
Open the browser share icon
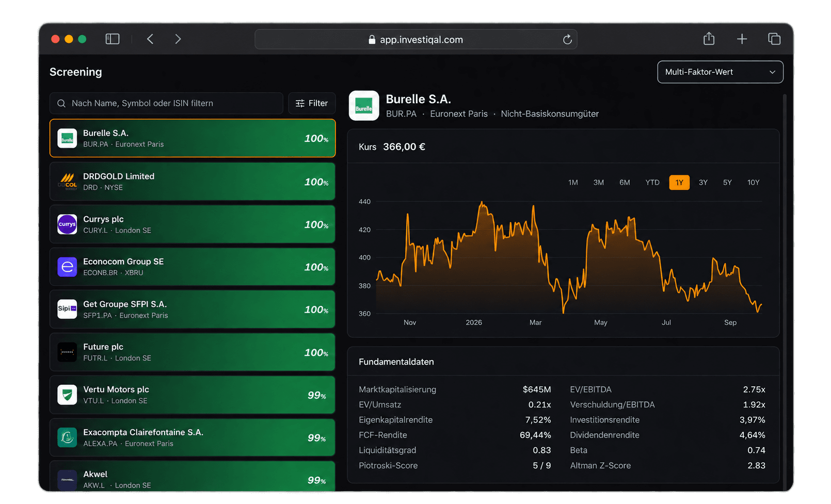(709, 39)
